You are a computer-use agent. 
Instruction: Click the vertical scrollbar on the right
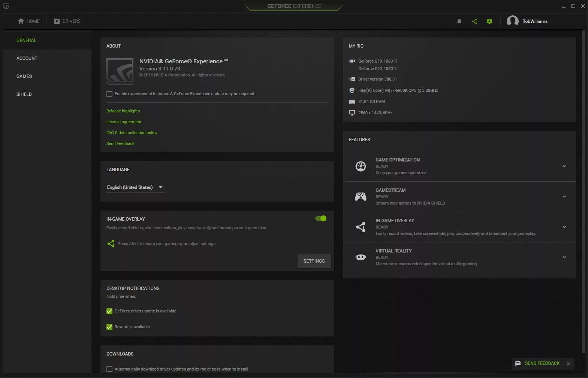[x=583, y=191]
